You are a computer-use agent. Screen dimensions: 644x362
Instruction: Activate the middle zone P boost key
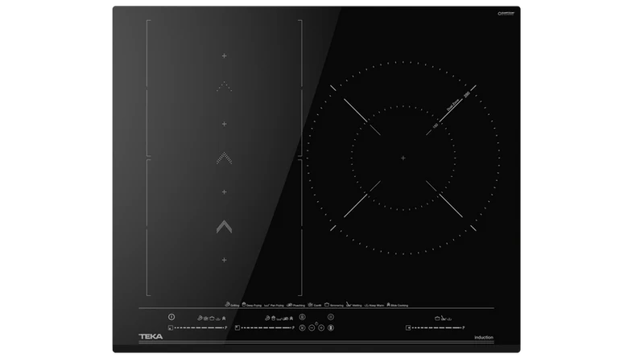click(293, 327)
